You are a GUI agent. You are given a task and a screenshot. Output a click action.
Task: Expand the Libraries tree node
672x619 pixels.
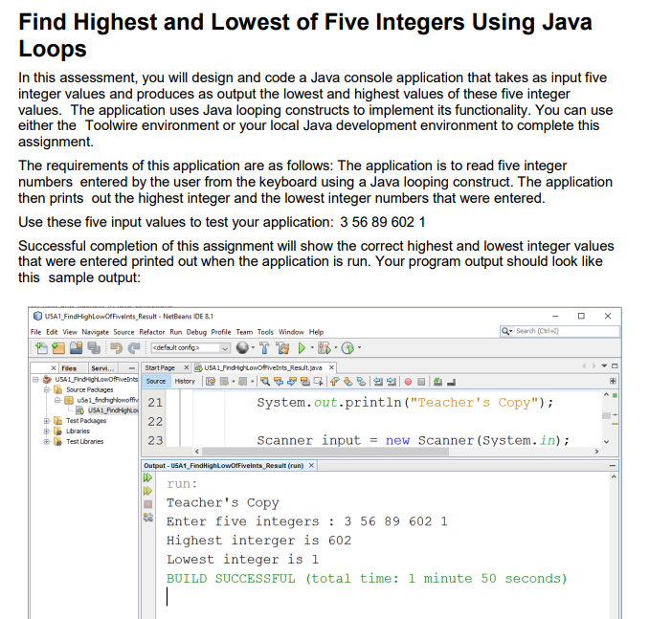[47, 431]
